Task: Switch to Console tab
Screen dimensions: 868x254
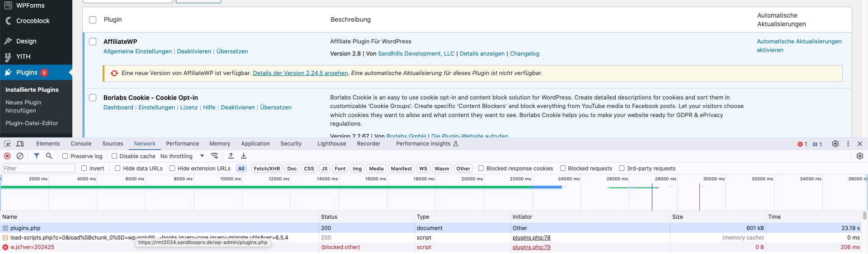Action: [x=81, y=144]
